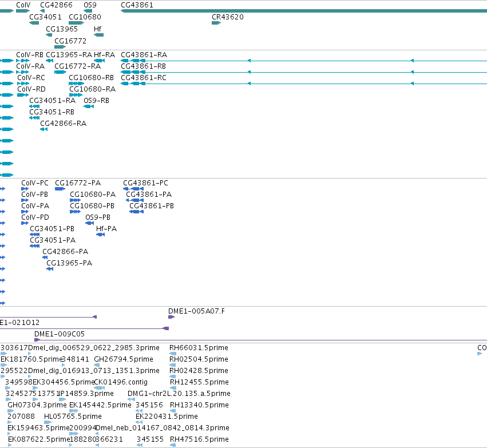Viewport: 487px width, 448px height.
Task: Click the CK01496.contig feature
Action: coord(99,388)
